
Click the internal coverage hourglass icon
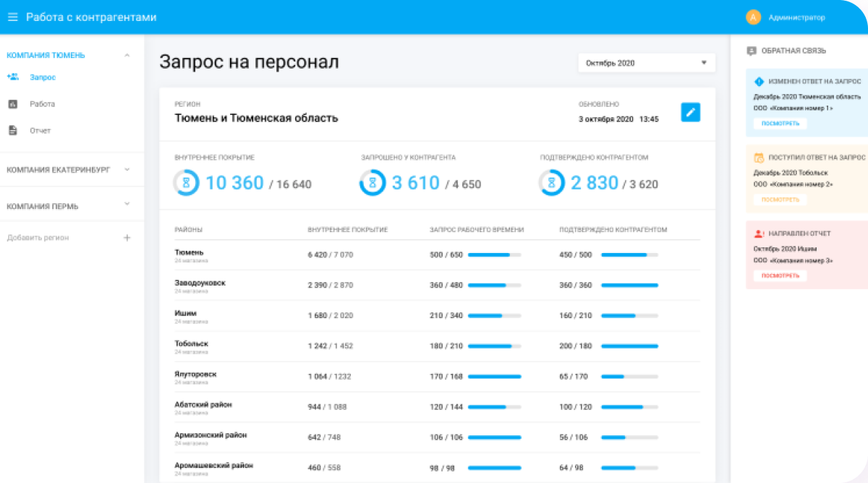[x=186, y=183]
